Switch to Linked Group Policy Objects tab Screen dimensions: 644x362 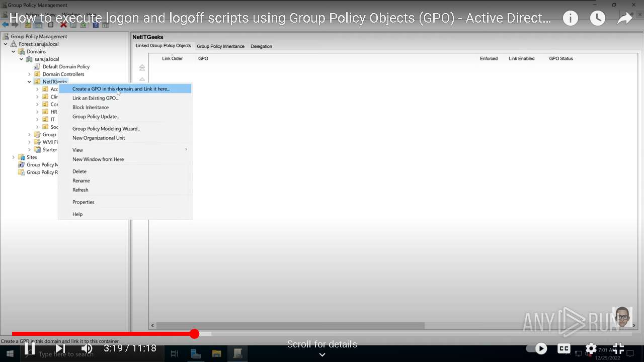(163, 46)
